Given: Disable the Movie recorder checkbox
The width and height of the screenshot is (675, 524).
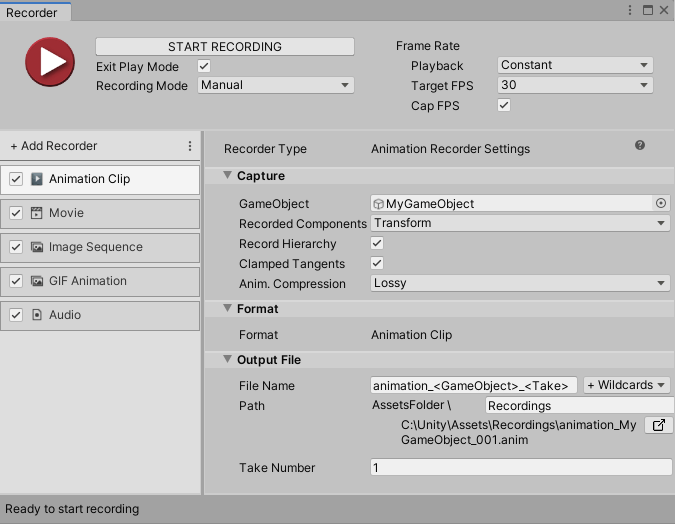Looking at the screenshot, I should (16, 213).
